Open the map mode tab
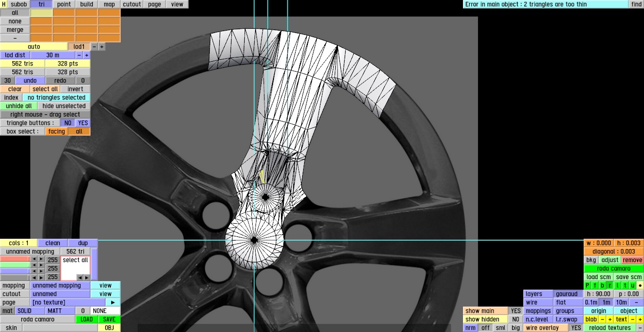 (109, 4)
